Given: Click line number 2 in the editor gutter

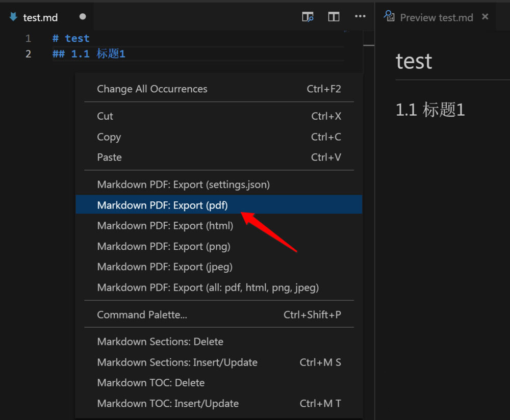Looking at the screenshot, I should point(28,54).
